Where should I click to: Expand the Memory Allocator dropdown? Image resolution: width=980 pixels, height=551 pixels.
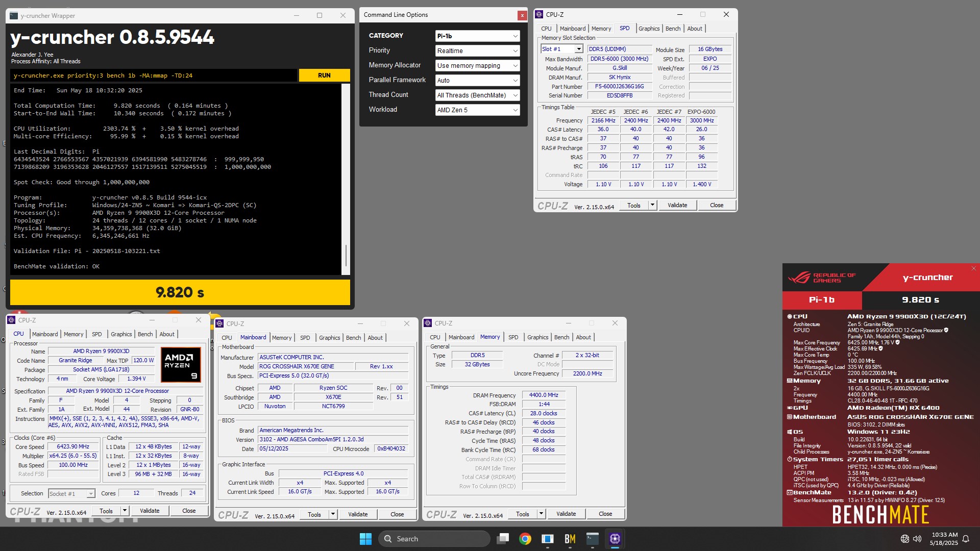point(477,65)
